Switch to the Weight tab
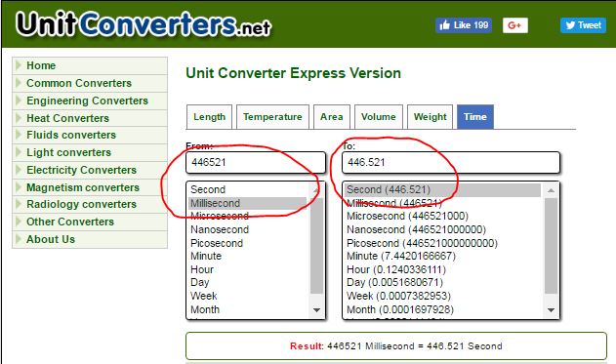Screen dimensions: 616x364 [431, 117]
